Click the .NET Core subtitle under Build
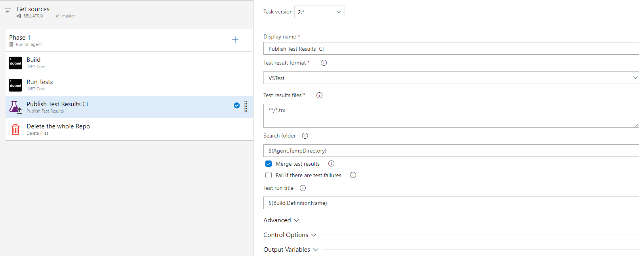This screenshot has width=644, height=256. (36, 67)
